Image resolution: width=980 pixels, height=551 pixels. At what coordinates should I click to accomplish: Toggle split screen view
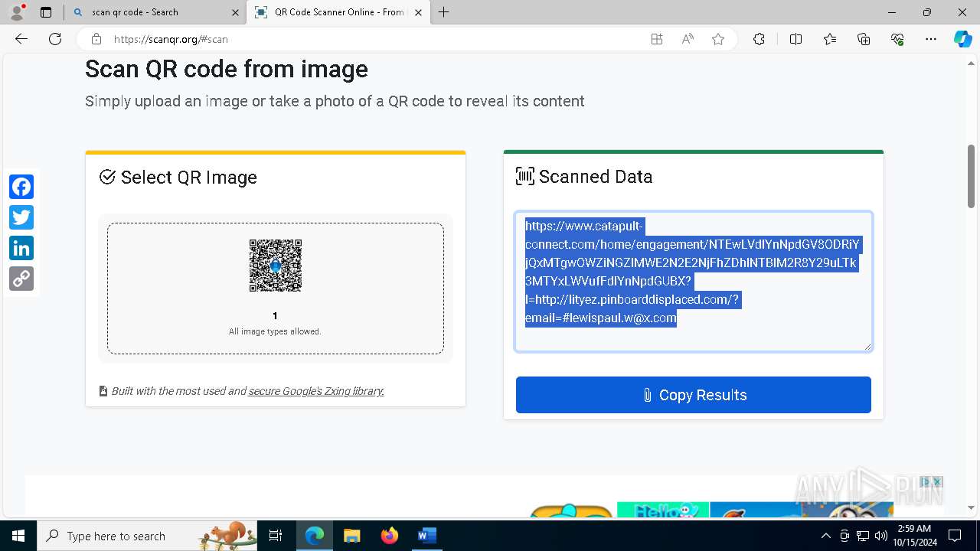795,39
